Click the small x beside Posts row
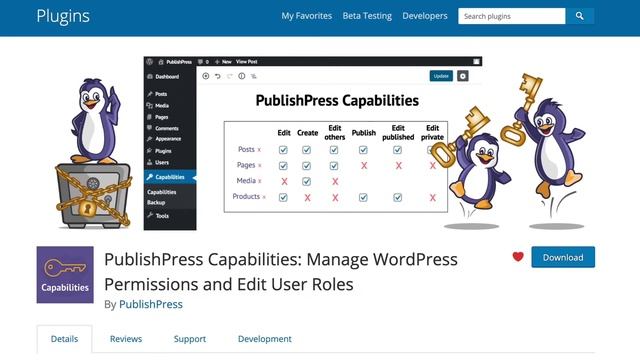This screenshot has height=360, width=640. [259, 150]
